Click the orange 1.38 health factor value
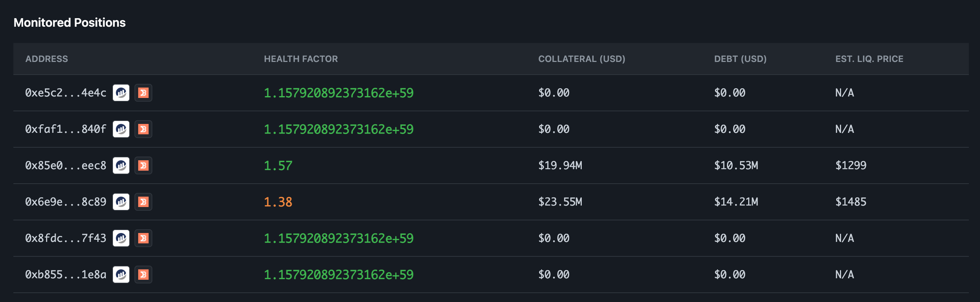980x302 pixels. [278, 202]
